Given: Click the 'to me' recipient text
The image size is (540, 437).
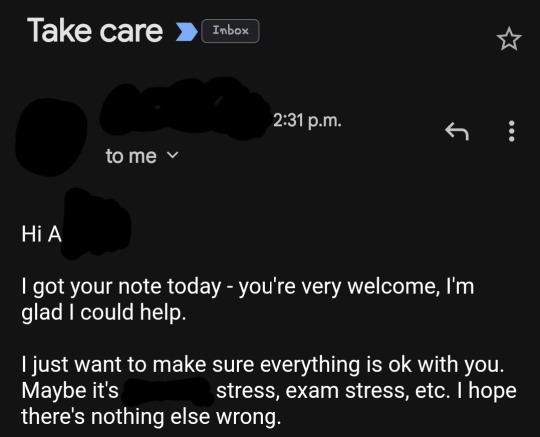Looking at the screenshot, I should click(x=131, y=156).
